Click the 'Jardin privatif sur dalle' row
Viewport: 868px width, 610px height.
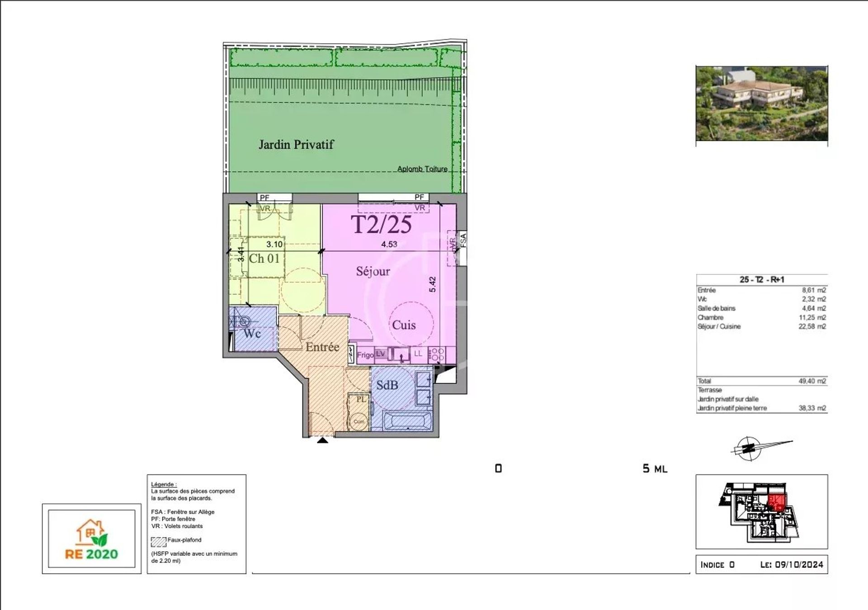pos(762,399)
